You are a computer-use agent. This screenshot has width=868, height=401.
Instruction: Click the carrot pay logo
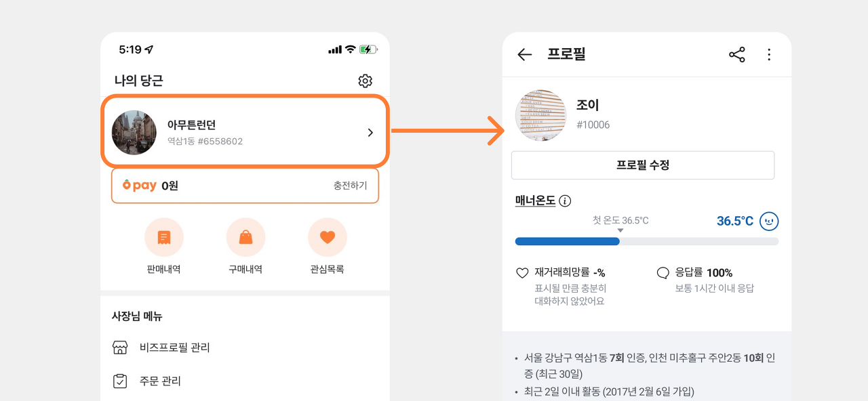pyautogui.click(x=140, y=186)
